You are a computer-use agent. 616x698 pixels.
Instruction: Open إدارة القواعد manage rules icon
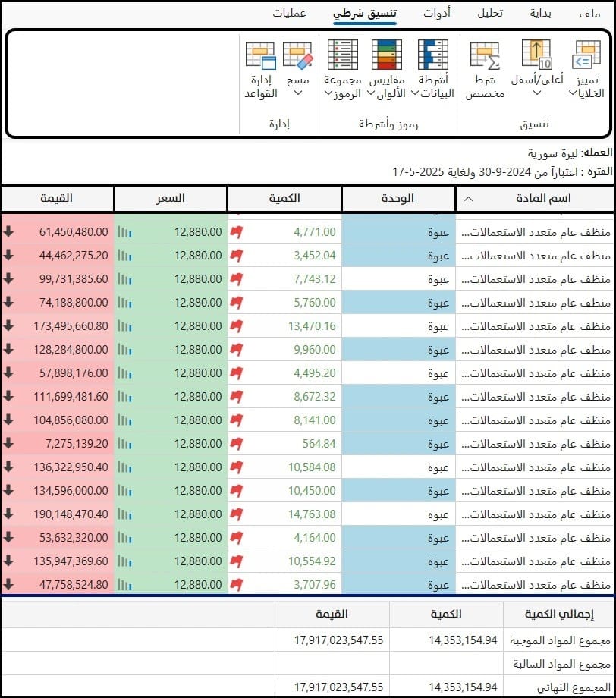[x=261, y=55]
